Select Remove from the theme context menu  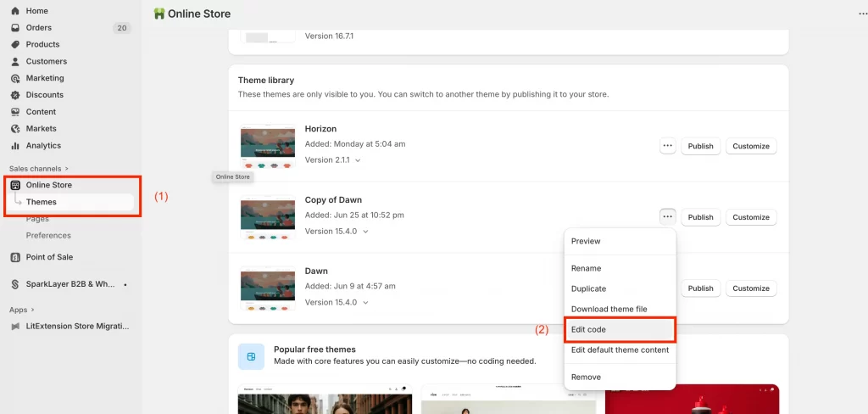point(620,377)
